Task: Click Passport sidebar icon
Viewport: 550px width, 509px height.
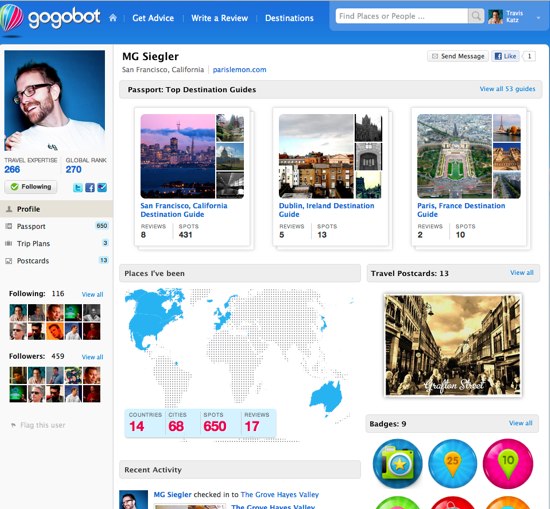Action: point(9,226)
